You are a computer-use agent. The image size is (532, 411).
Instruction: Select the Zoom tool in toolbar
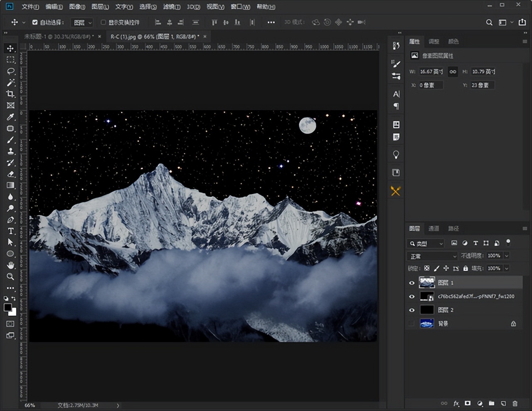point(10,277)
